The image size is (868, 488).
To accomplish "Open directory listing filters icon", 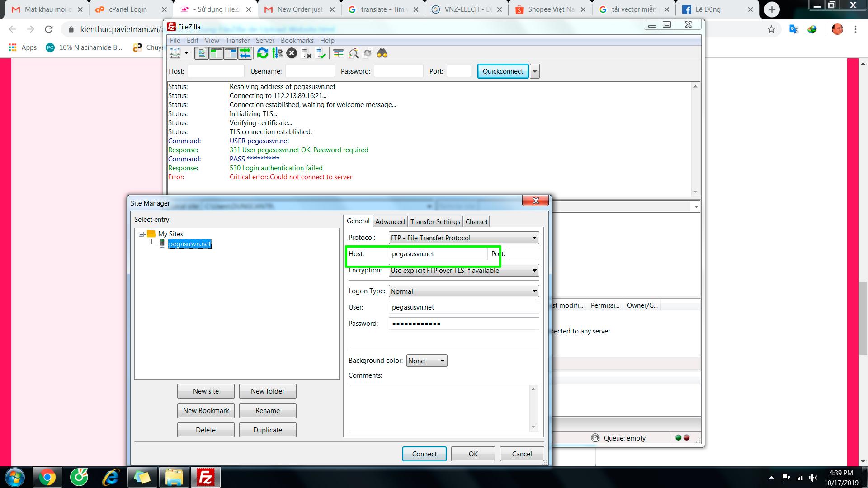I will coord(339,53).
